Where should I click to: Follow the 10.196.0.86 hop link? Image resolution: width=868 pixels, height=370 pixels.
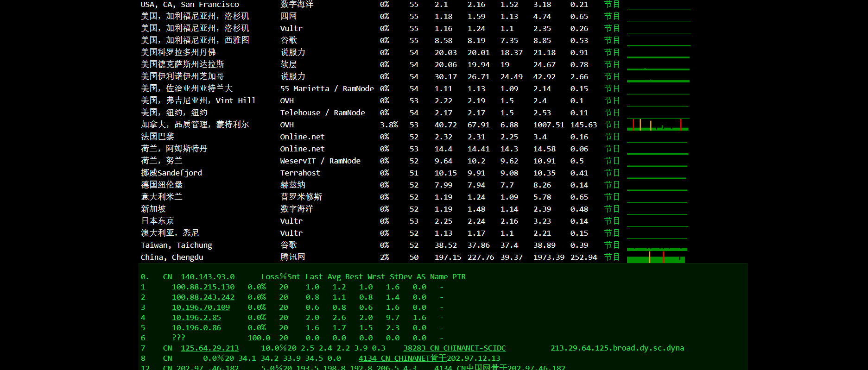[x=196, y=327]
